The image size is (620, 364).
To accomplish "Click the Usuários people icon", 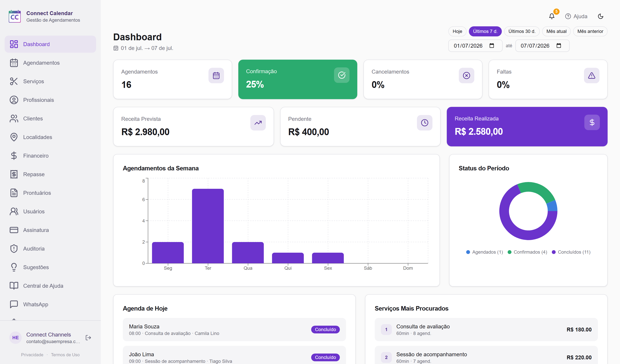I will pos(14,211).
